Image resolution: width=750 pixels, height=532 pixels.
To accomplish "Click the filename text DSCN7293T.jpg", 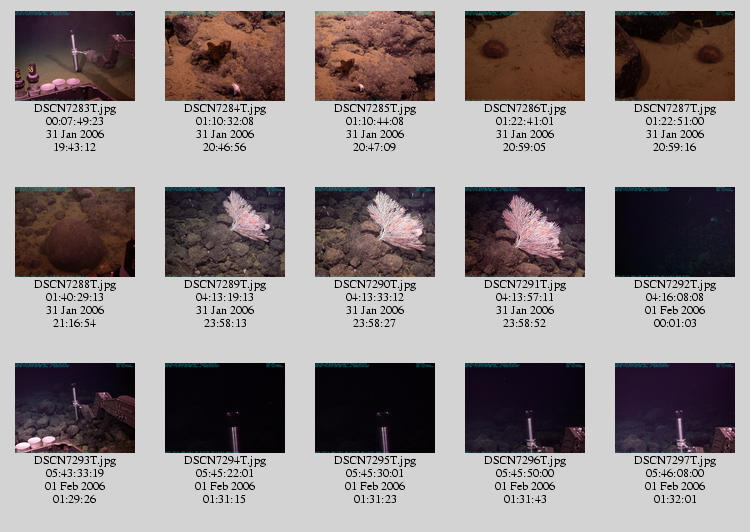I will click(x=75, y=461).
